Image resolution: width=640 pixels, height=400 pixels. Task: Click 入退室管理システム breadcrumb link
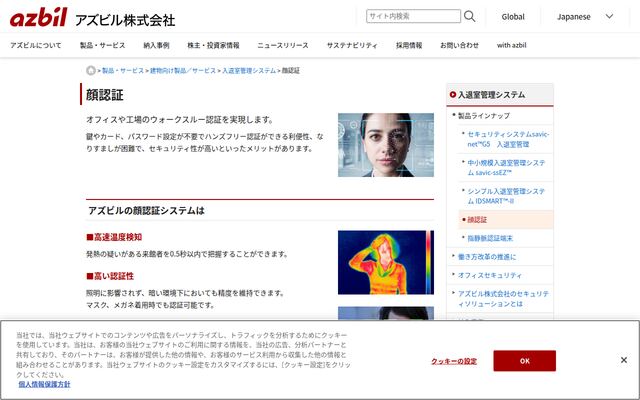pos(249,71)
